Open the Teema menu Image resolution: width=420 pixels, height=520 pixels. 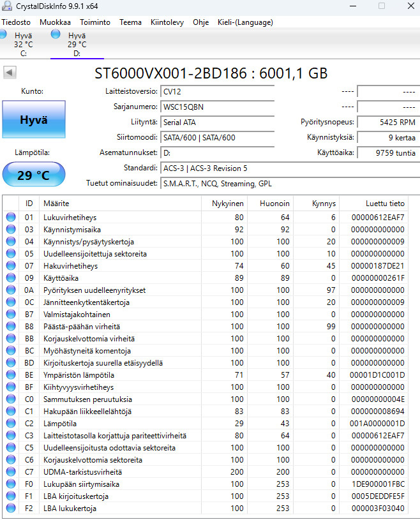(x=130, y=22)
